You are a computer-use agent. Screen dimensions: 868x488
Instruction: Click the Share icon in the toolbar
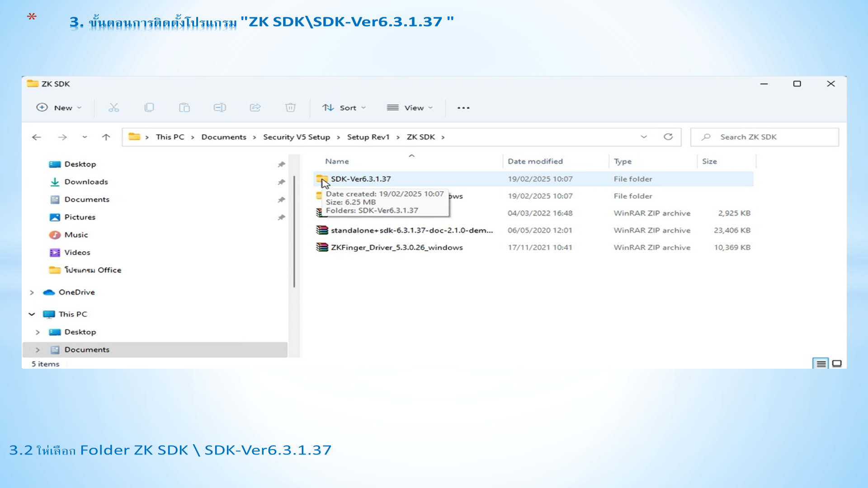[255, 108]
